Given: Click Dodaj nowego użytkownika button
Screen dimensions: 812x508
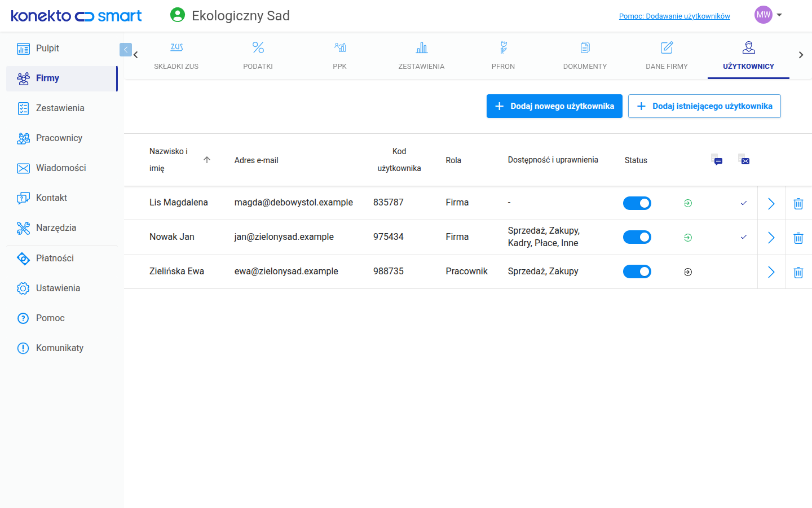Looking at the screenshot, I should [554, 106].
